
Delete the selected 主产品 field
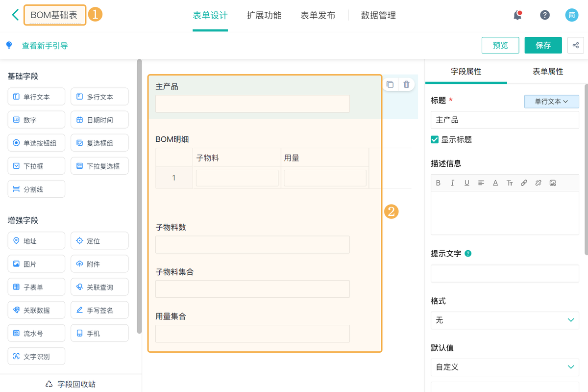tap(406, 84)
